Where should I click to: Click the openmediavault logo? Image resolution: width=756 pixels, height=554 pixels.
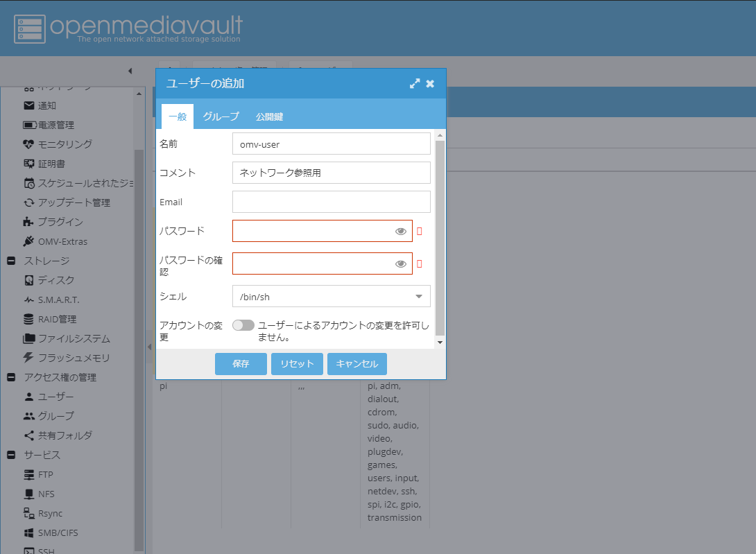coord(128,28)
